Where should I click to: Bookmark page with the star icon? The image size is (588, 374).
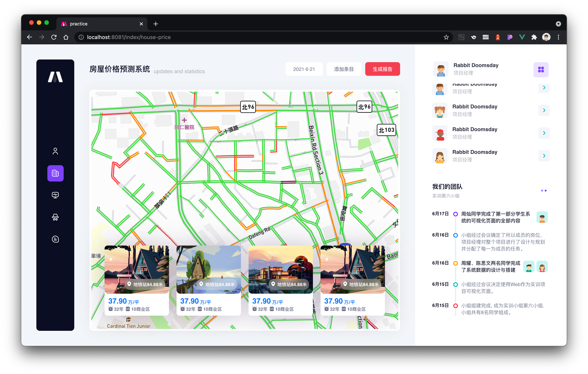click(x=446, y=37)
